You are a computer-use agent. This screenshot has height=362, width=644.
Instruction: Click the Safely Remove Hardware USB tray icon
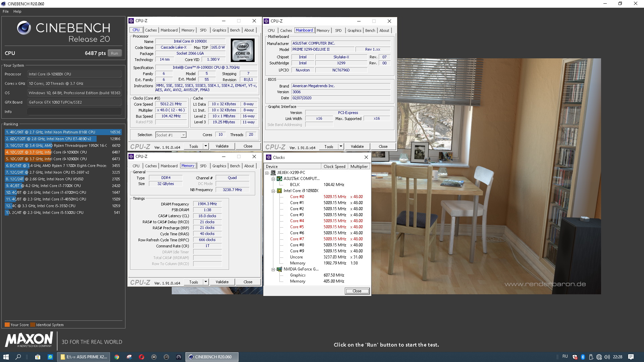click(x=591, y=357)
